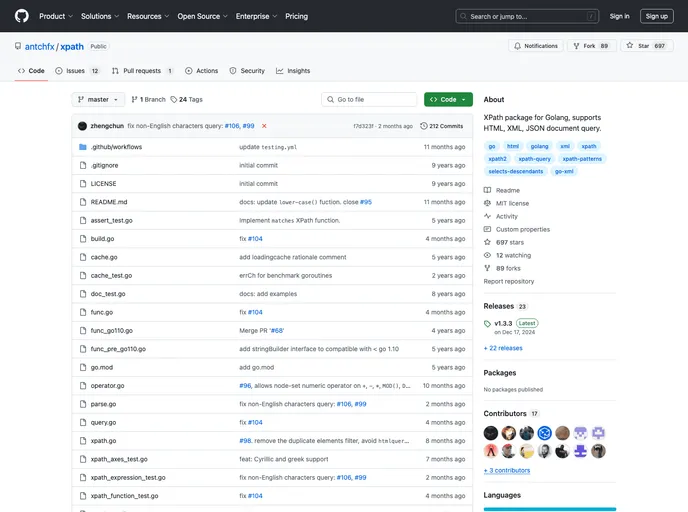
Task: Click the v1.3.3 release tag icon
Action: 487,324
